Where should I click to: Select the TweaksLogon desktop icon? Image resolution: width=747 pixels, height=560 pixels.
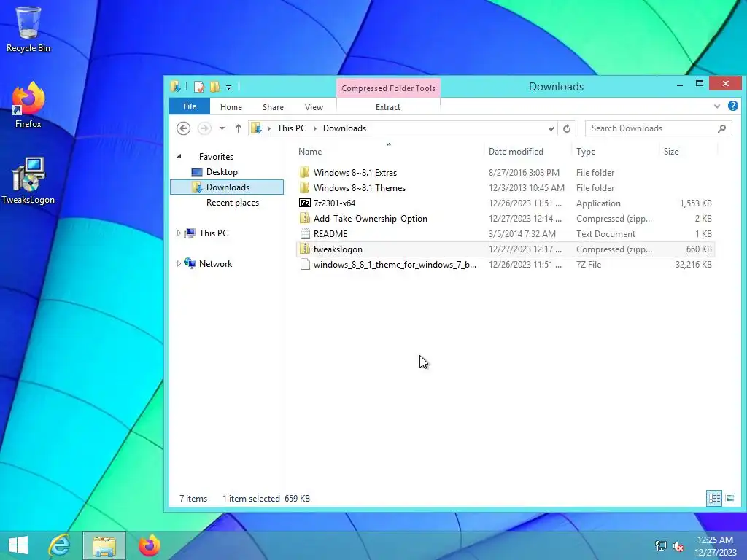coord(28,181)
